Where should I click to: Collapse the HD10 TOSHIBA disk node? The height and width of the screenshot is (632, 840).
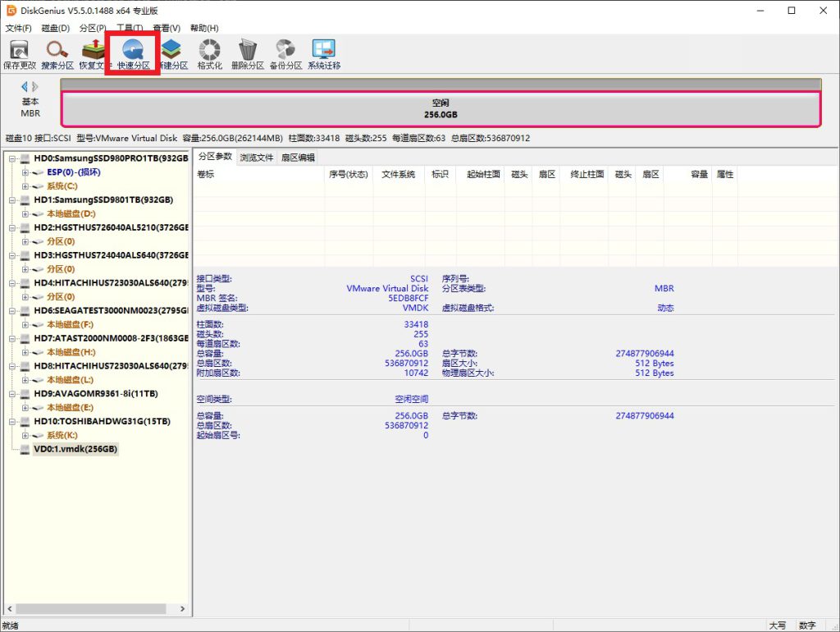point(12,421)
